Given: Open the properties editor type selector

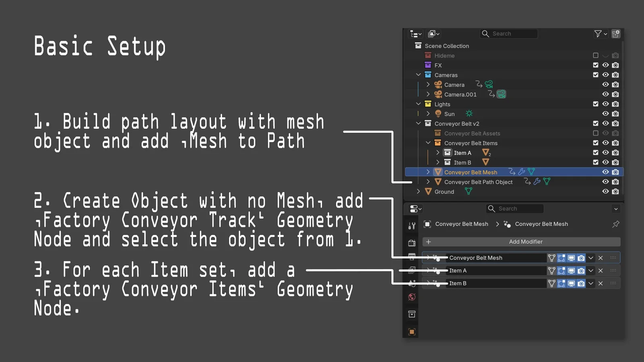Looking at the screenshot, I should click(414, 208).
